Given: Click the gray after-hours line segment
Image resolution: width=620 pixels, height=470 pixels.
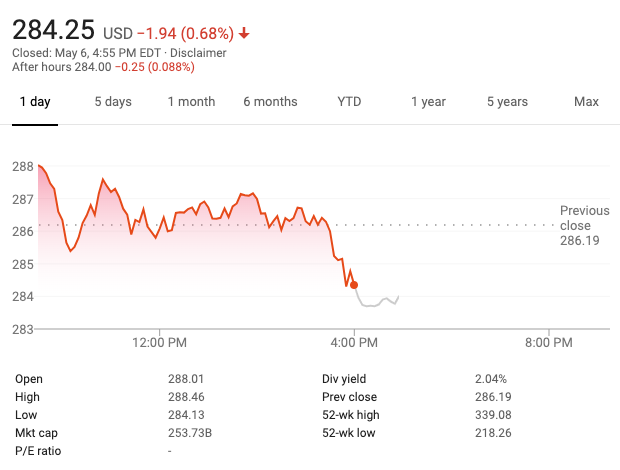Looking at the screenshot, I should coord(377,301).
